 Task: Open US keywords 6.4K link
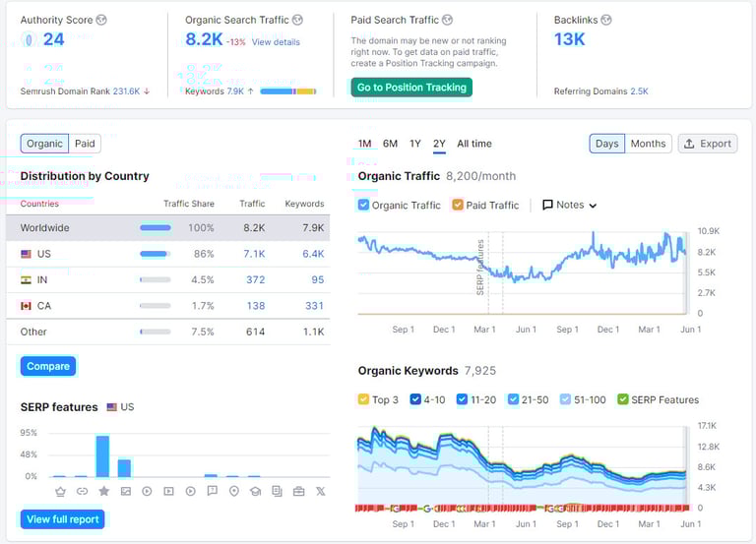click(313, 254)
